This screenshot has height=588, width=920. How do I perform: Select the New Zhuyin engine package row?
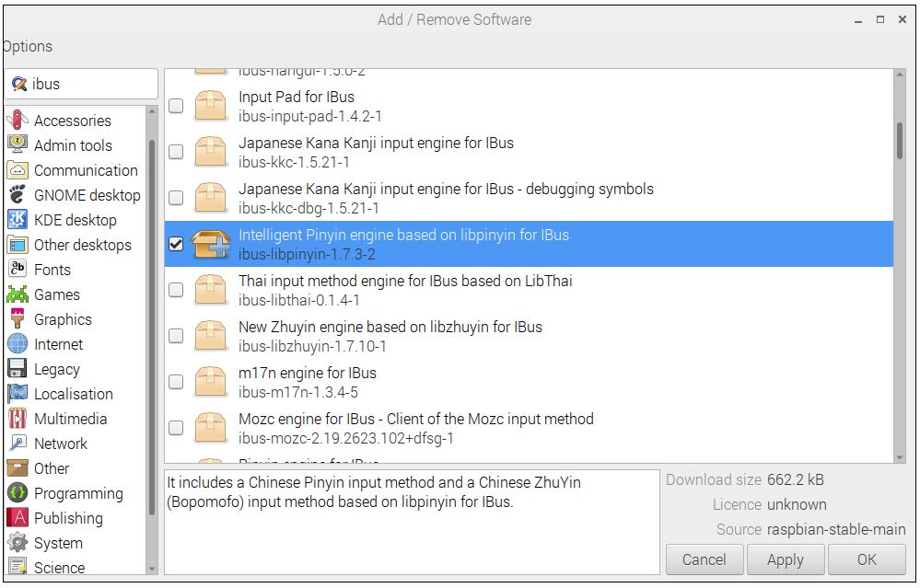pyautogui.click(x=529, y=336)
